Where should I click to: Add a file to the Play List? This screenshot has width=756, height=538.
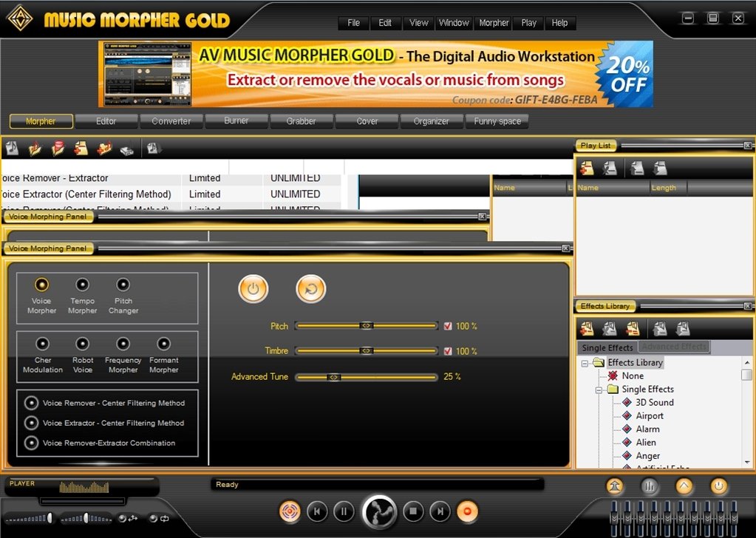(x=587, y=168)
